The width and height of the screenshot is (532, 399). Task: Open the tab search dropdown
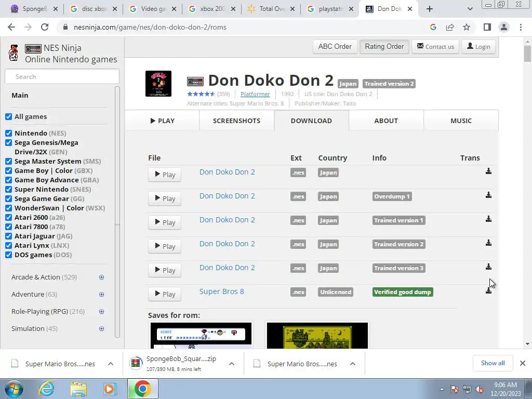pos(470,9)
